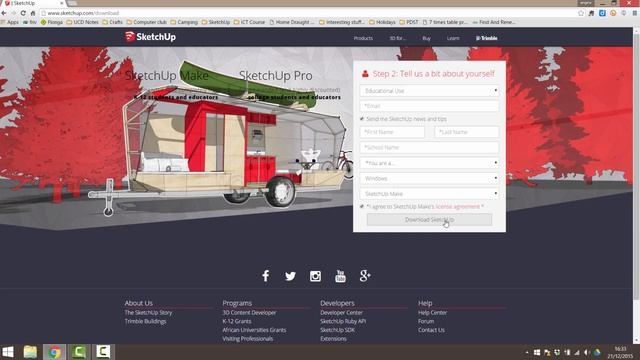Open the SketchUp Ruby API link
640x360 pixels.
(343, 321)
